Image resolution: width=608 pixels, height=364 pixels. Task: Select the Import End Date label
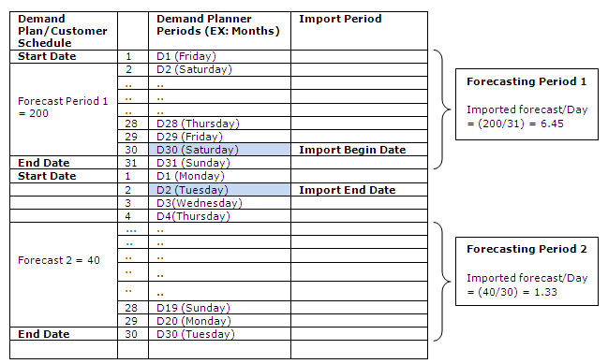pyautogui.click(x=347, y=190)
